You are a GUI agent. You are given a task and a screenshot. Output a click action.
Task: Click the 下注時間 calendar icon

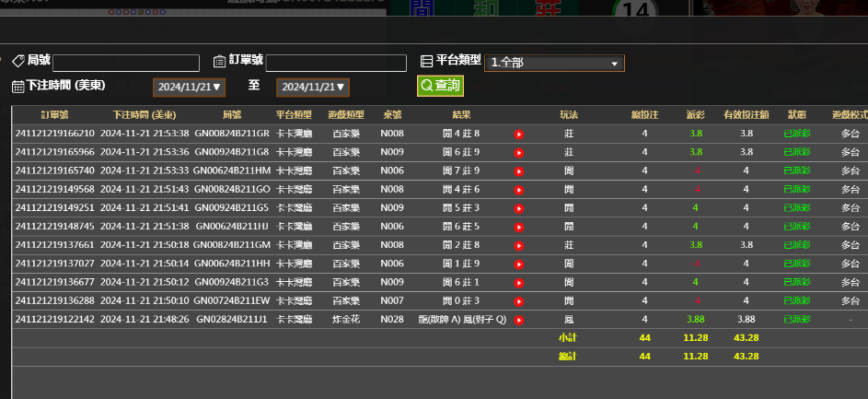tap(18, 86)
